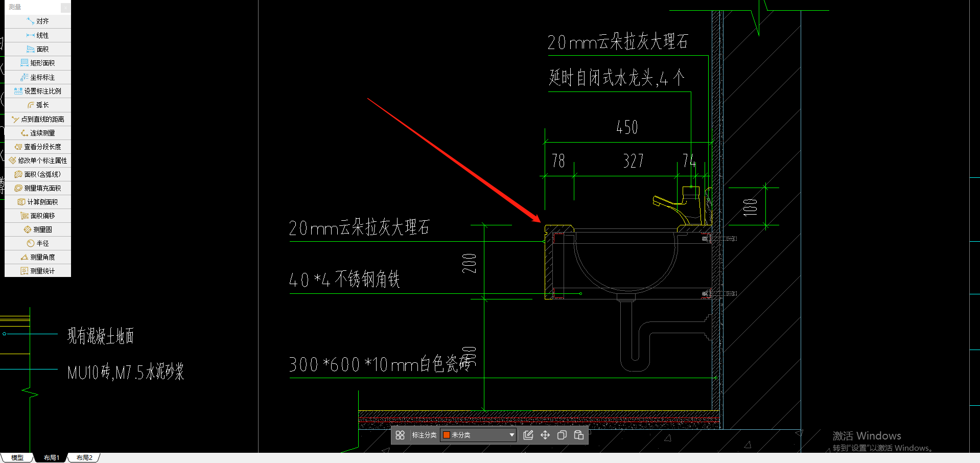Choose the 矩形面积 rectangle area tool
Image resolution: width=980 pixels, height=463 pixels.
point(38,63)
